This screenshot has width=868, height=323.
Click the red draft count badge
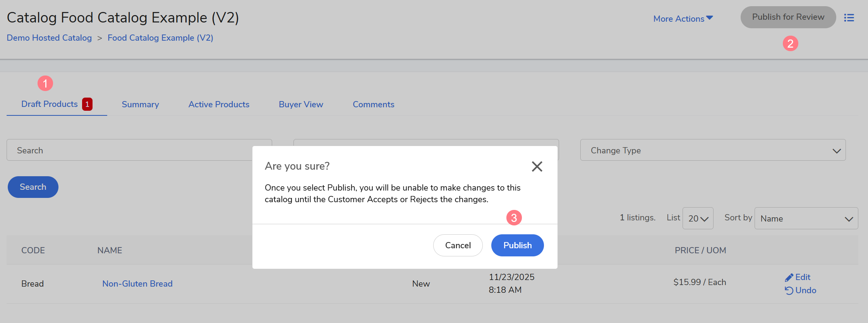pyautogui.click(x=87, y=104)
